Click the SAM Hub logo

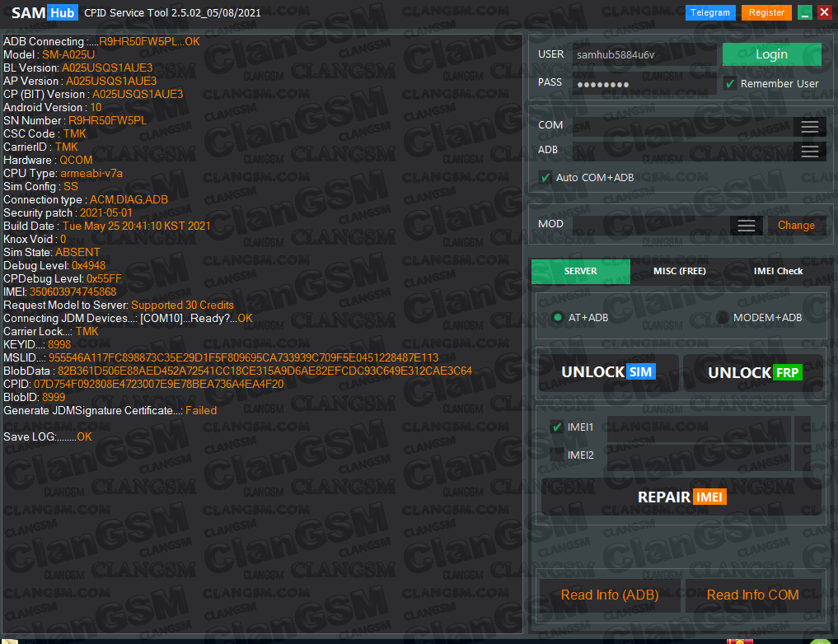coord(44,12)
